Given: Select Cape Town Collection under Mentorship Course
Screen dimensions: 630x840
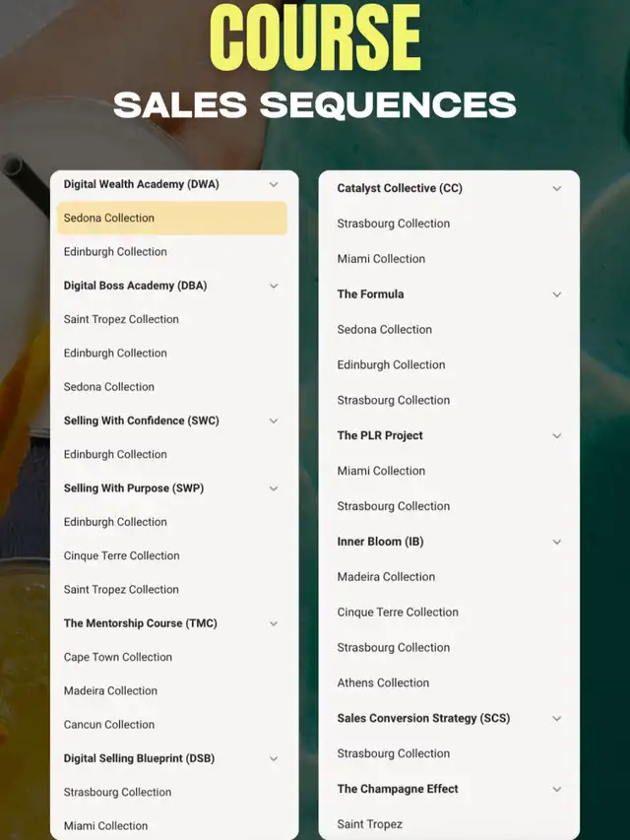Looking at the screenshot, I should (118, 657).
